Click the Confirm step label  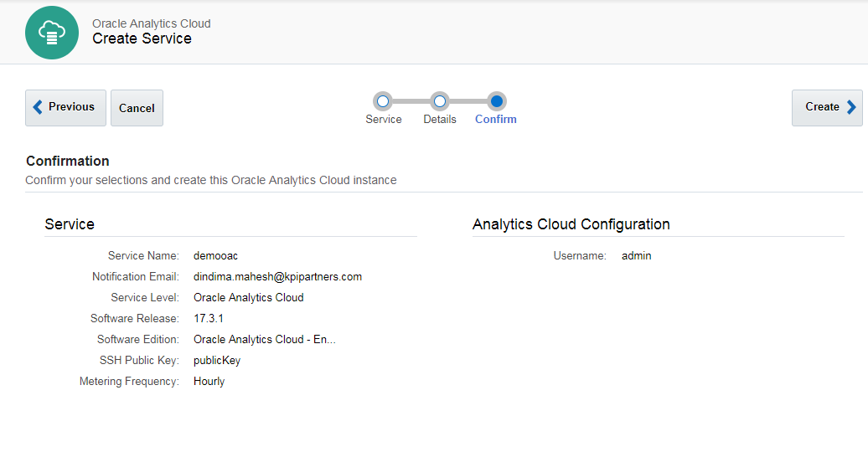[496, 120]
